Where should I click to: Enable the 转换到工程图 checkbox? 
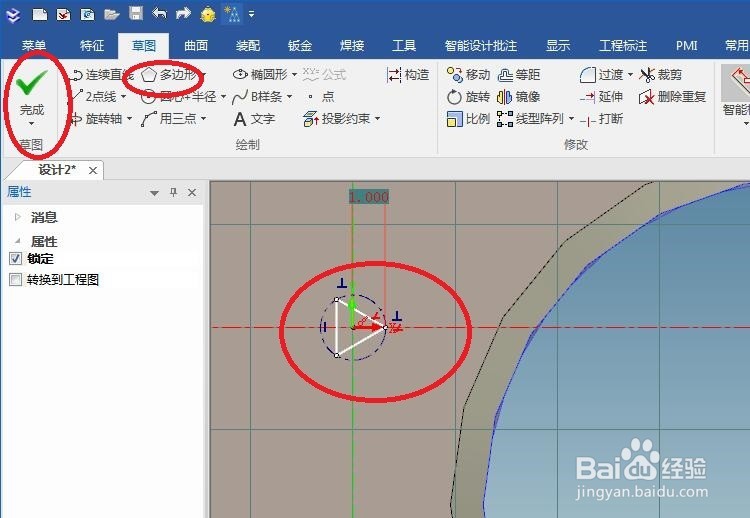click(x=15, y=279)
